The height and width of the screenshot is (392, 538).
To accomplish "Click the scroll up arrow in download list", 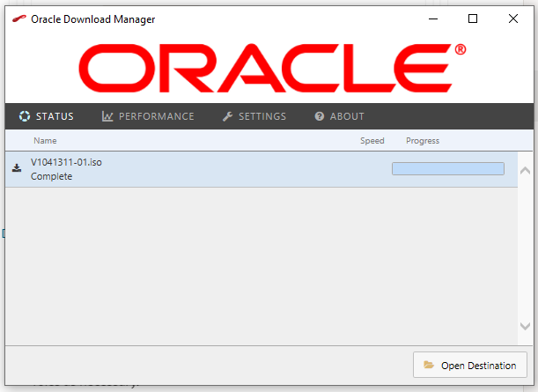I will (525, 171).
